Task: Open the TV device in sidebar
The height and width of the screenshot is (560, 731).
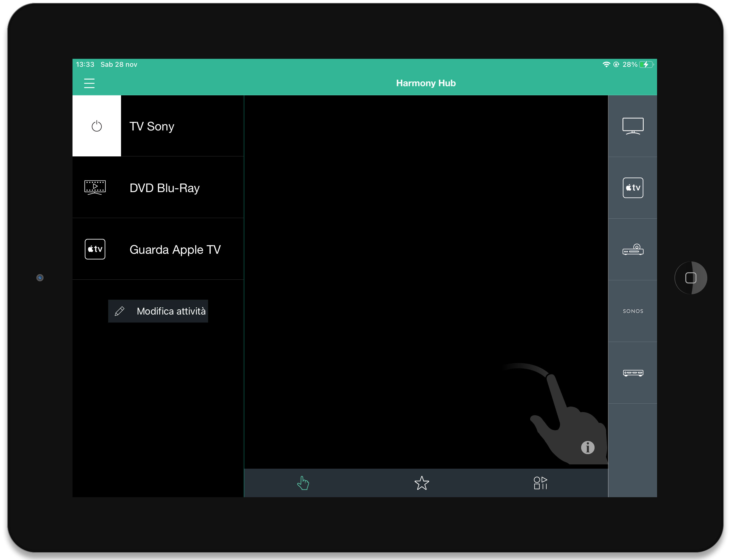Action: (x=632, y=126)
